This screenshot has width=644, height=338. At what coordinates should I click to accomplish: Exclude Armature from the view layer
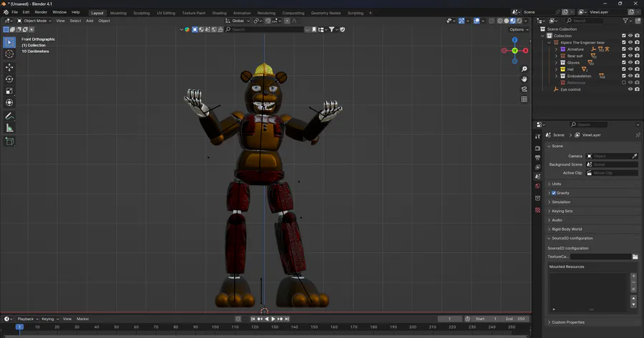click(623, 49)
